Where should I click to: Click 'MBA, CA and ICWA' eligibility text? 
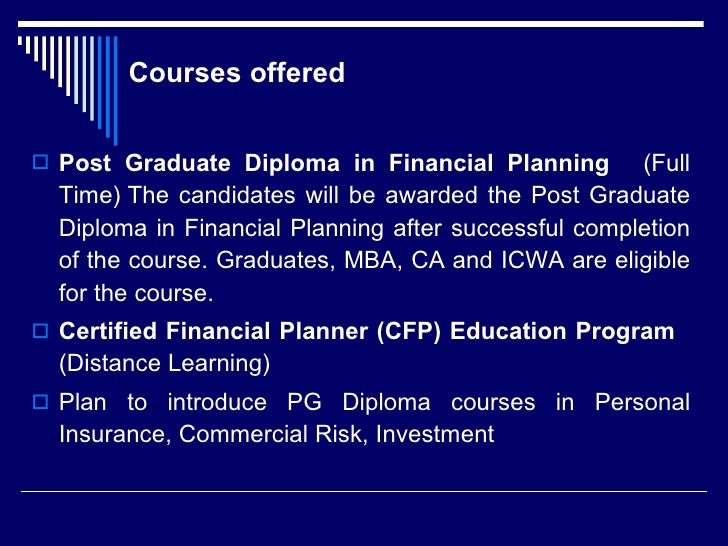(454, 260)
